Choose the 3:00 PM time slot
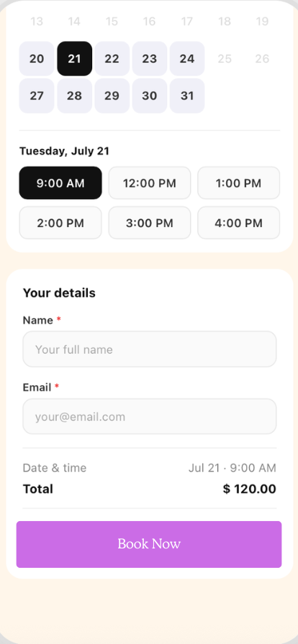 tap(150, 223)
